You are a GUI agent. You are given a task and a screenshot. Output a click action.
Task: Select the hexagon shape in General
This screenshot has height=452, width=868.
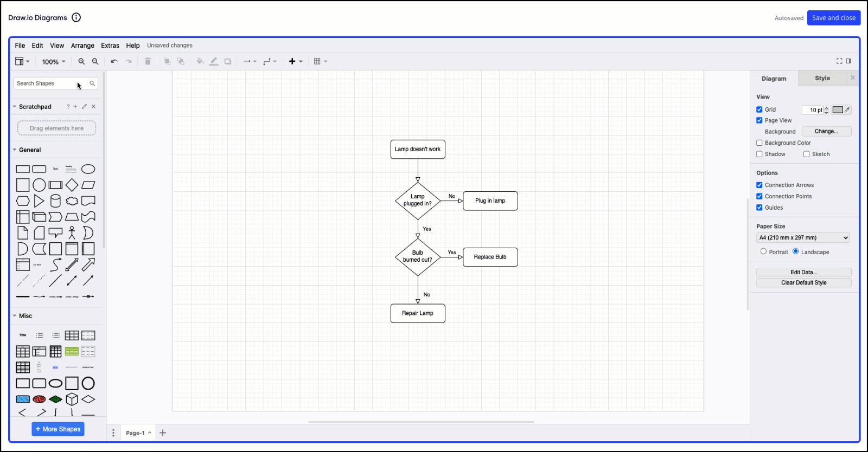click(x=23, y=201)
